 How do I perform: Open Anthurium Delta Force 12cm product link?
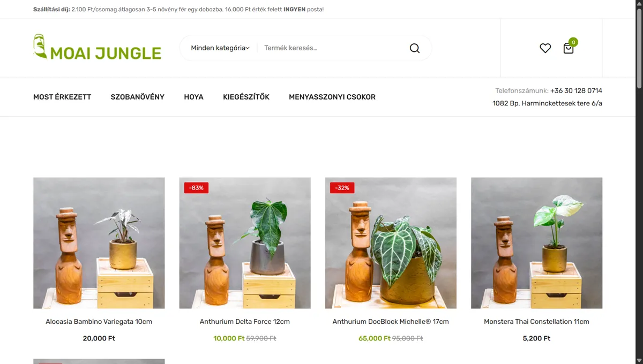coord(245,322)
